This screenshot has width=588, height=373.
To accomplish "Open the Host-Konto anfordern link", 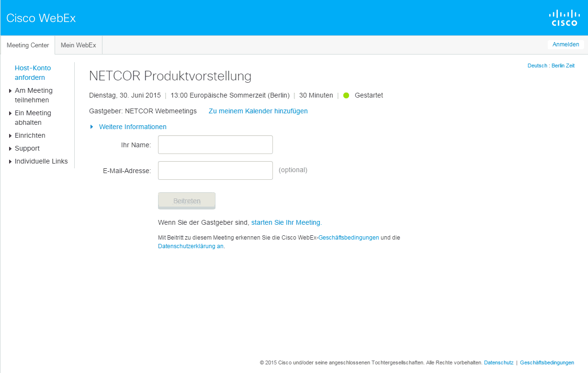I will tap(33, 73).
